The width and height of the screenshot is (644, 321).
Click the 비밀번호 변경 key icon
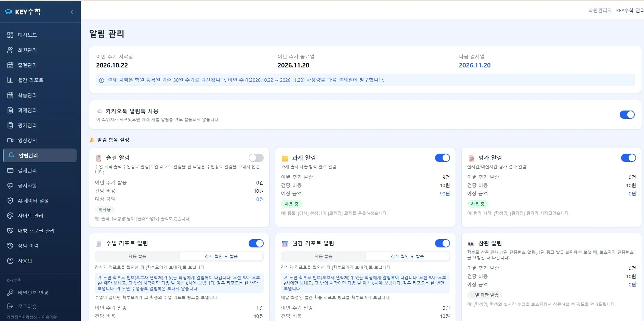click(x=10, y=293)
